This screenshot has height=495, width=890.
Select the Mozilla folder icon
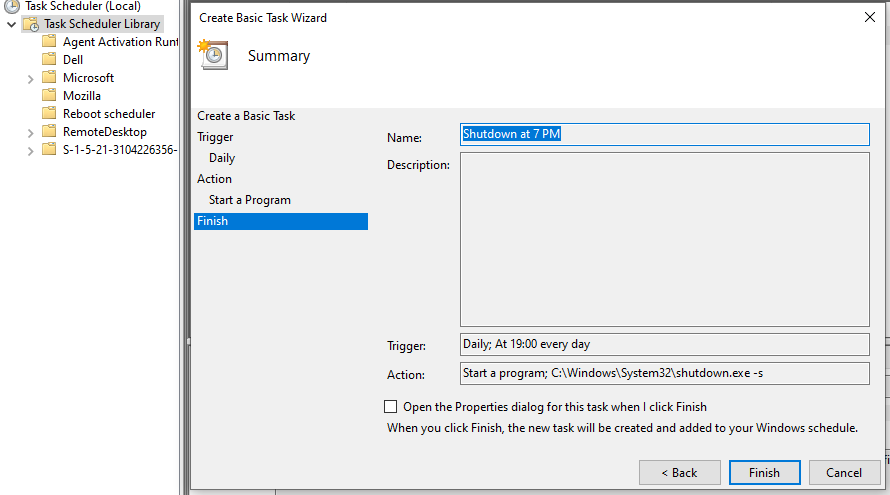(x=49, y=95)
